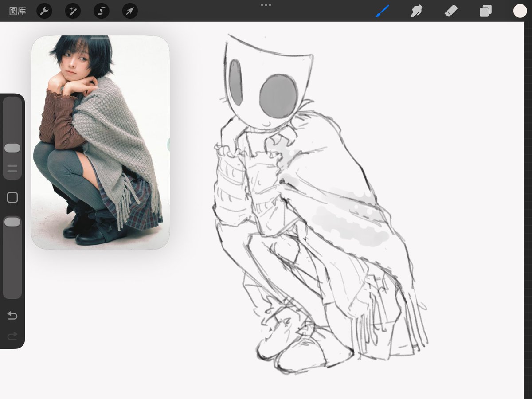The height and width of the screenshot is (399, 532).
Task: Activate the Selection tool
Action: (102, 11)
